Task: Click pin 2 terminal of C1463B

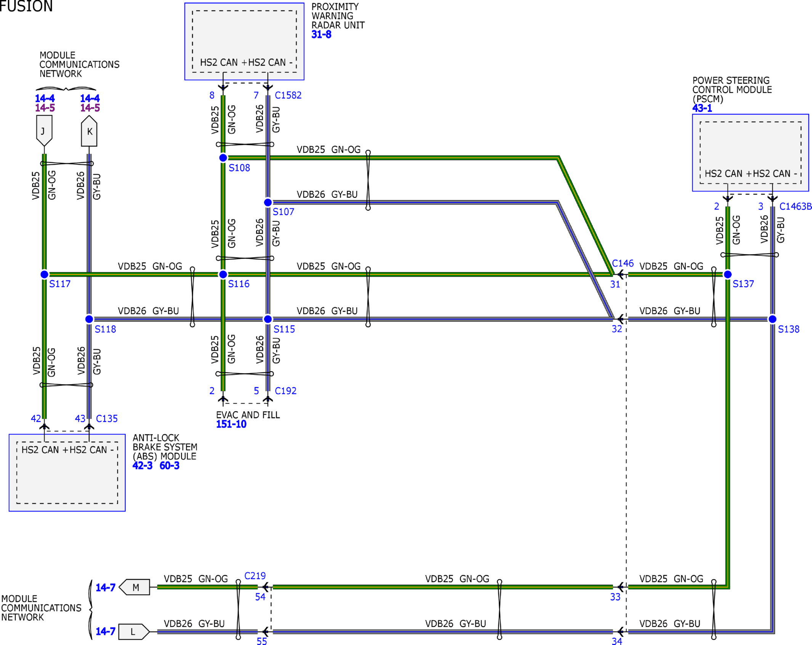Action: point(727,199)
